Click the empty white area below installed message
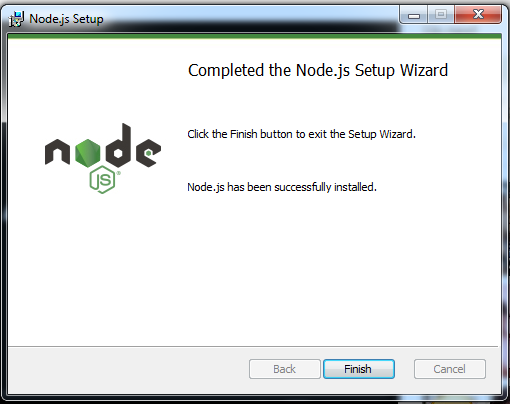Screen dimensions: 510x404 333,267
